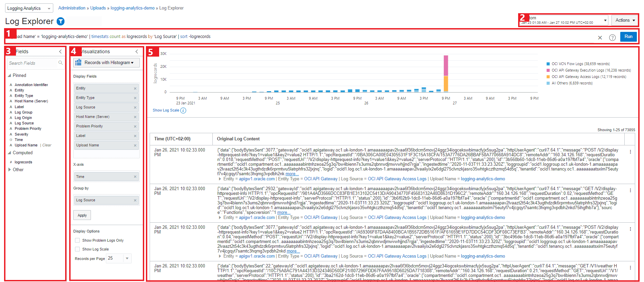Click the search magnifier in Fields panel
Image resolution: width=644 pixels, height=282 pixels.
60,63
